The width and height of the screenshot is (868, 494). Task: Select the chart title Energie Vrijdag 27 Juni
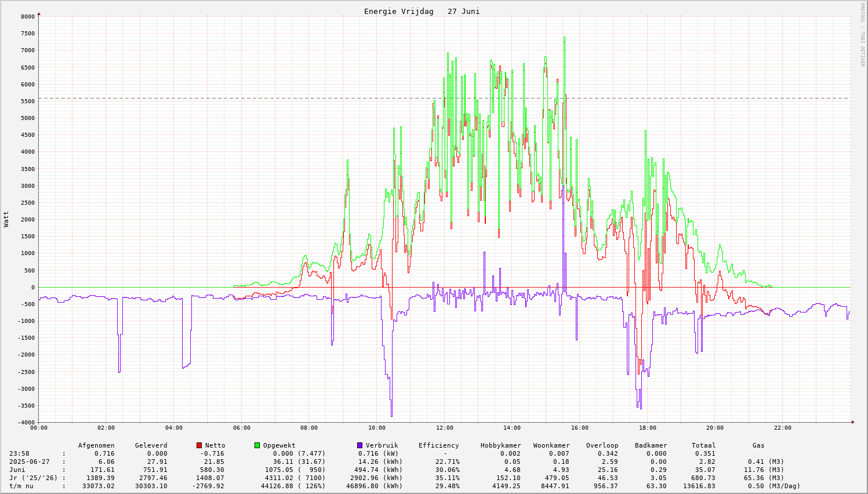coord(422,12)
